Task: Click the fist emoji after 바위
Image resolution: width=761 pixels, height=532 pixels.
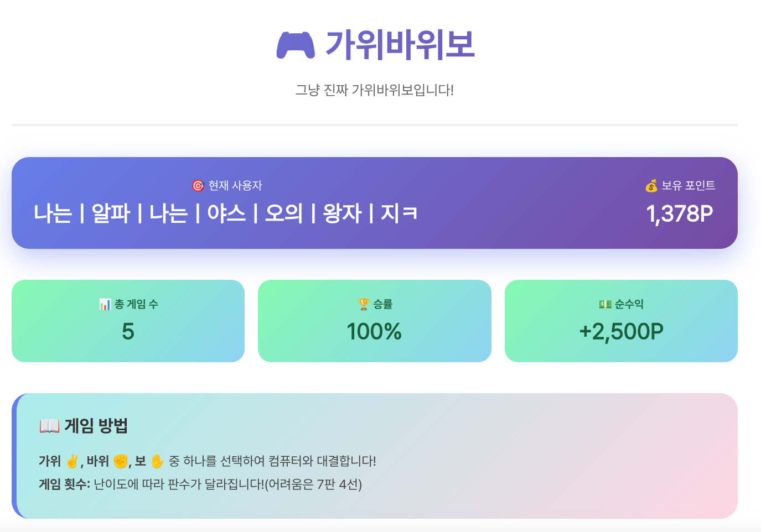Action: pos(120,461)
